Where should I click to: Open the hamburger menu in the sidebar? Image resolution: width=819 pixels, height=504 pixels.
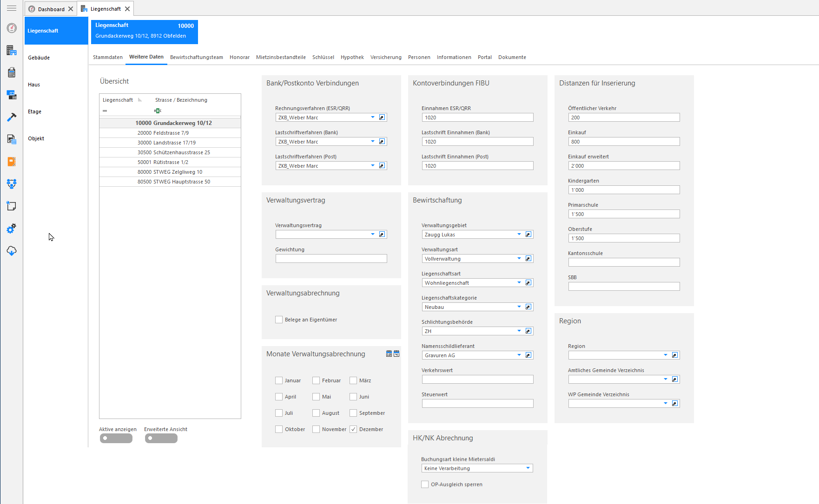click(12, 8)
